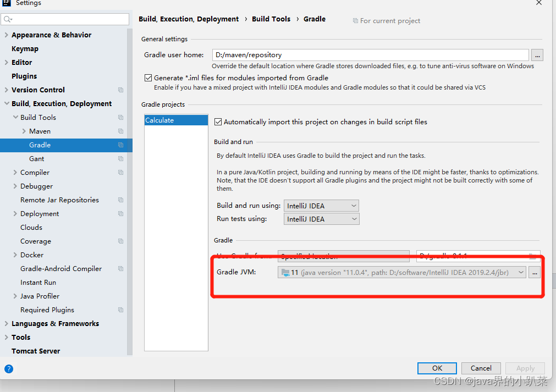The image size is (556, 392).
Task: Click the project-level icon beside Build Tools
Action: 120,117
